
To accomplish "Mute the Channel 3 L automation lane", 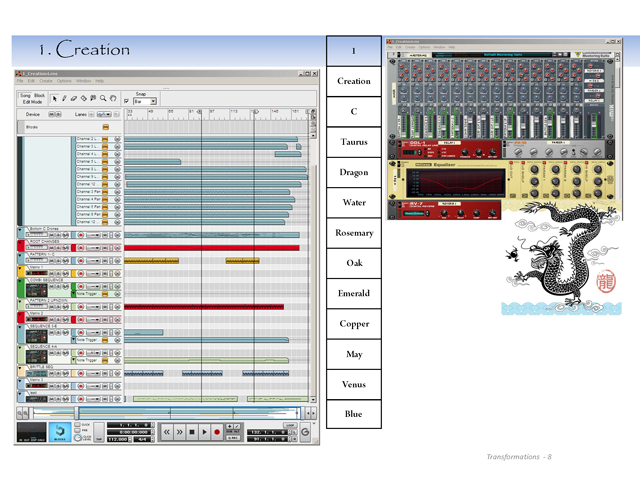I will pos(118,147).
